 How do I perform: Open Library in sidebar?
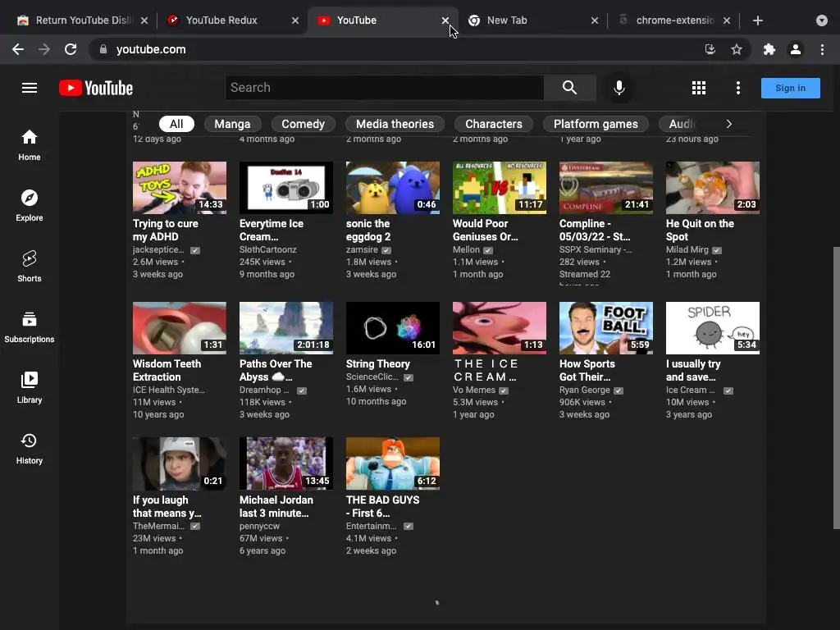[30, 387]
